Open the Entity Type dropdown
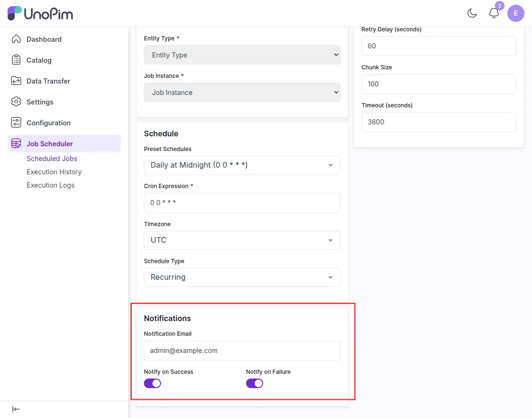 [x=242, y=55]
